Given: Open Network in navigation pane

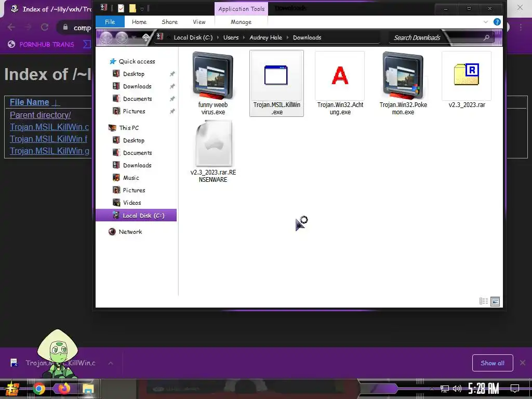Looking at the screenshot, I should pyautogui.click(x=130, y=232).
